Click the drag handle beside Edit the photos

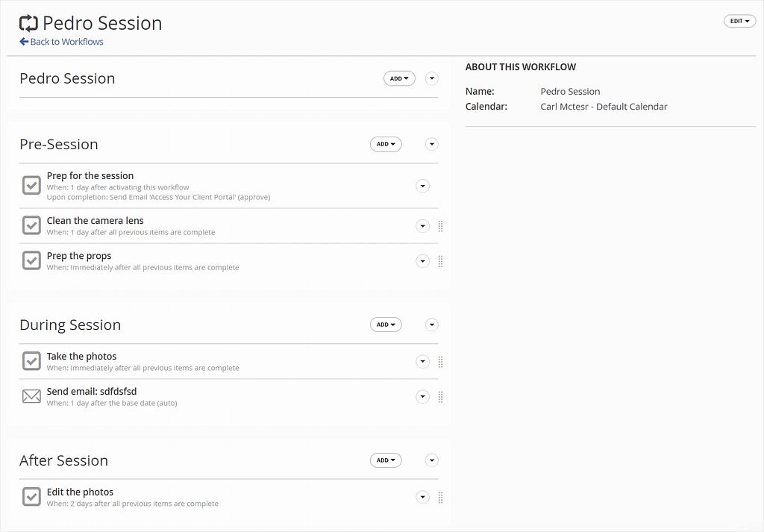pos(440,497)
